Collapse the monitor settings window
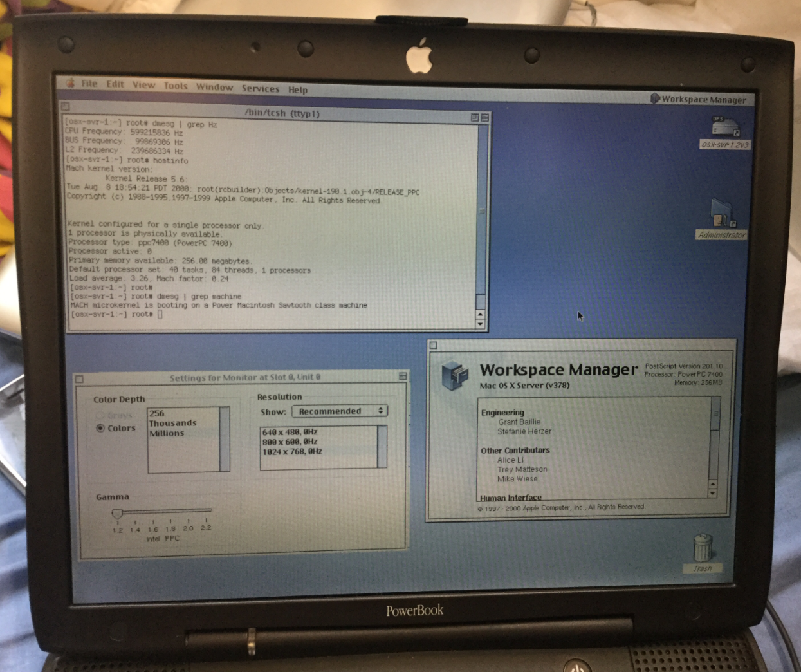This screenshot has width=801, height=672. pos(403,376)
